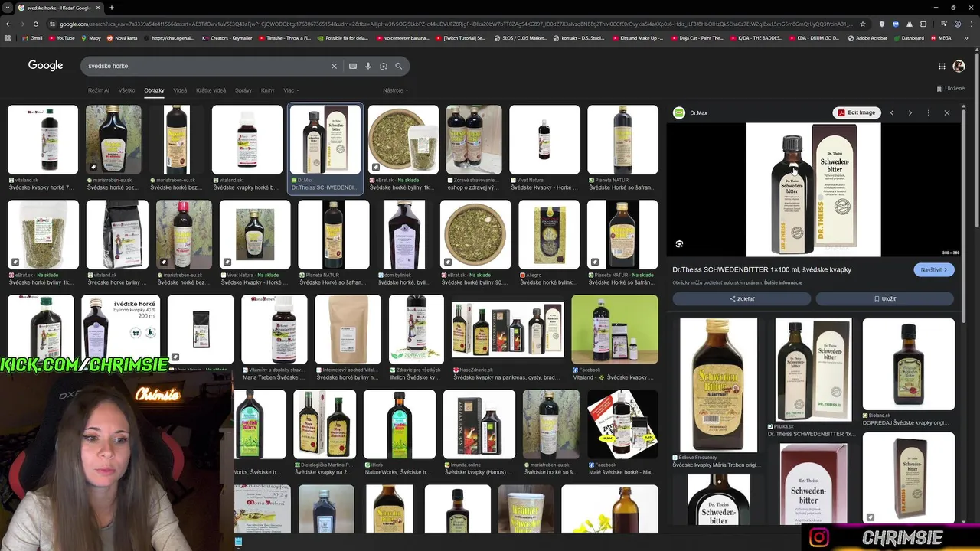Click the Zdieľať share button
Viewport: 980px width, 551px height.
click(x=742, y=298)
